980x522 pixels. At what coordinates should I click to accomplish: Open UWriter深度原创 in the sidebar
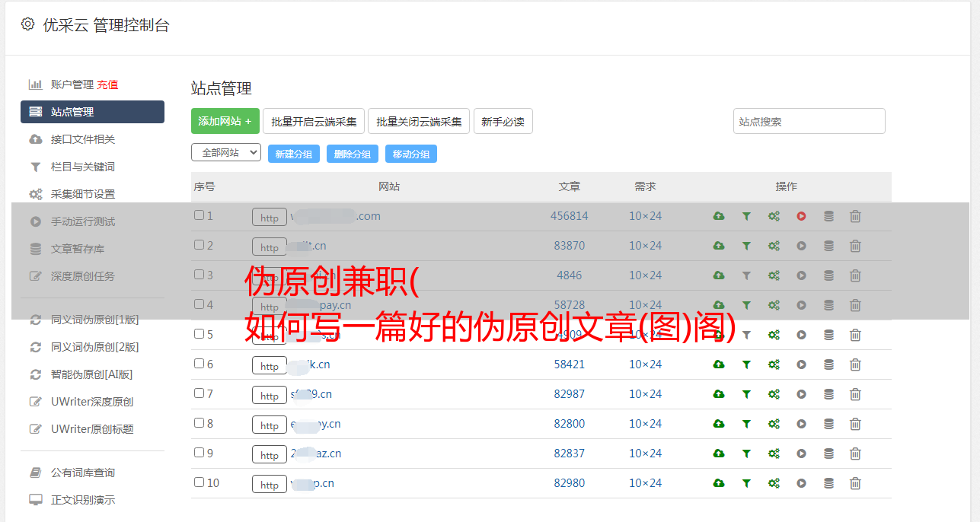click(x=92, y=402)
